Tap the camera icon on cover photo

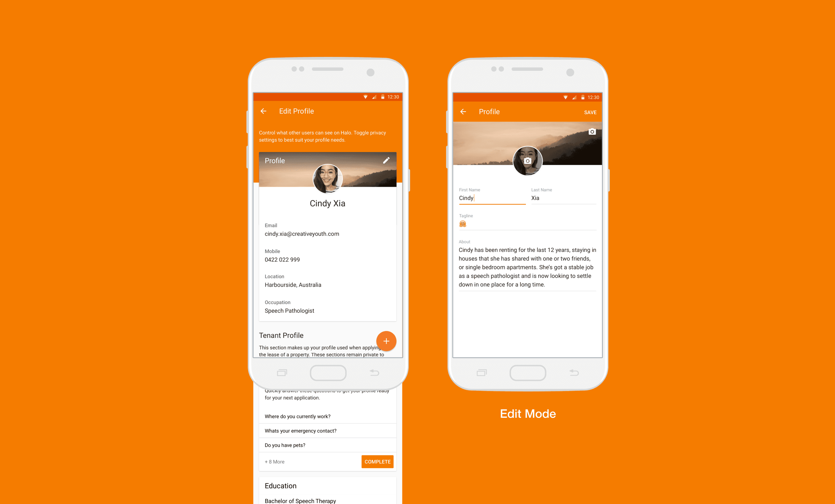click(591, 132)
